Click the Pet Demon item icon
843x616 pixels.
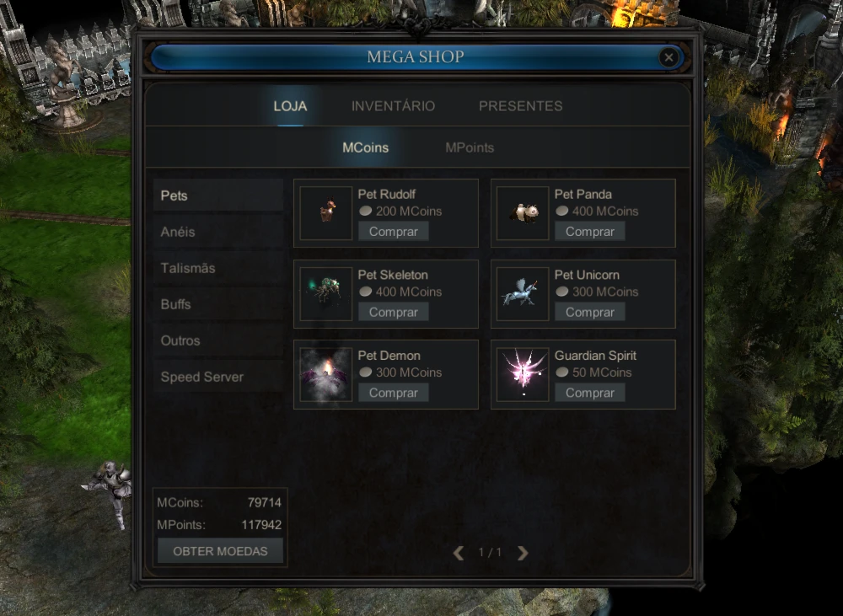click(x=325, y=375)
